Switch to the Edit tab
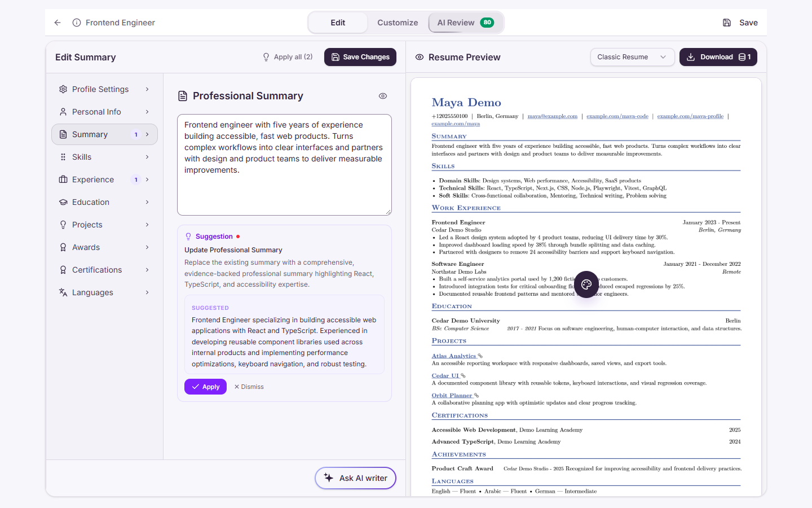 tap(338, 23)
